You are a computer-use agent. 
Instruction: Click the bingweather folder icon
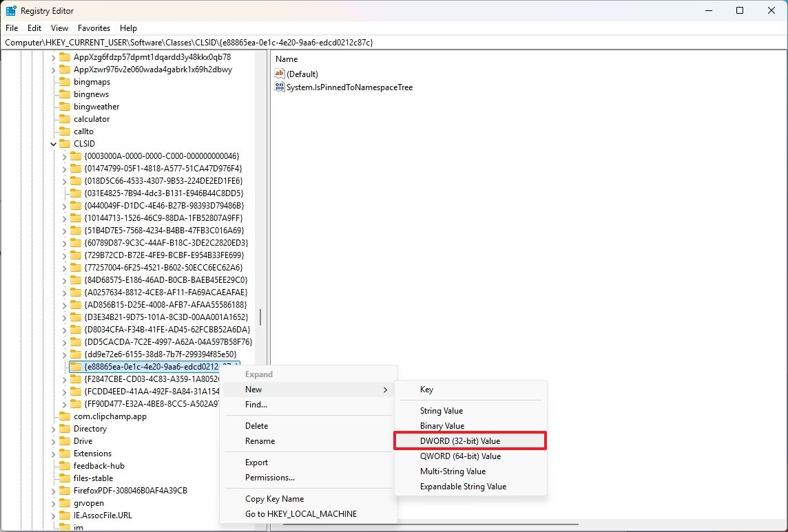pyautogui.click(x=66, y=106)
